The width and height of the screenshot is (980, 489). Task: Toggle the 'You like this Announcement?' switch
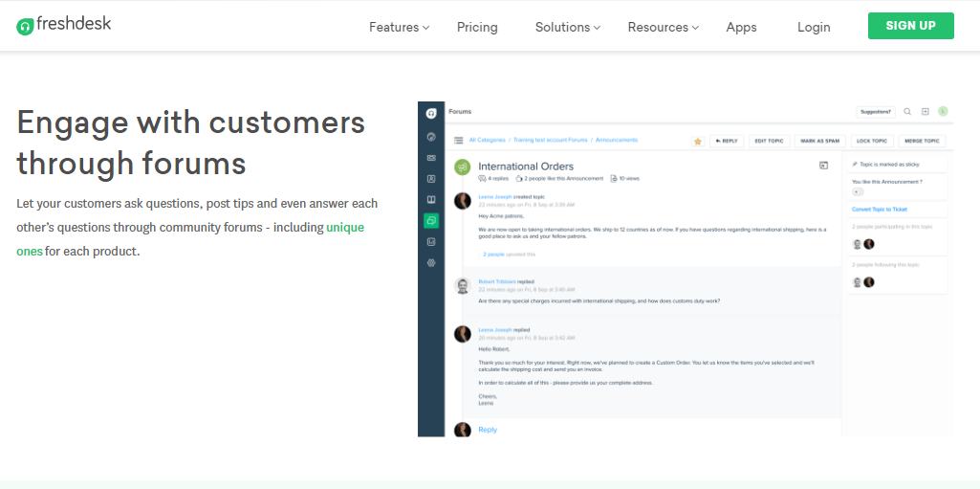pos(858,192)
